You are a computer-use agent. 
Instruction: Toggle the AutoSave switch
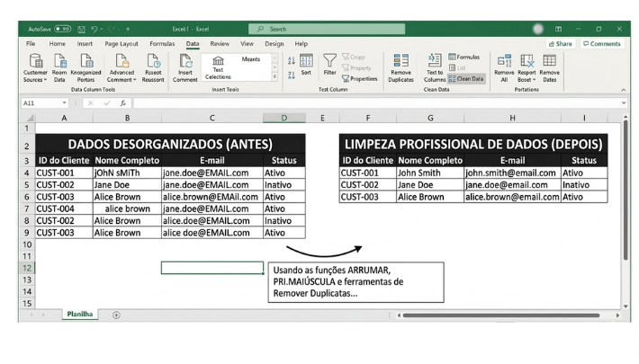click(63, 29)
